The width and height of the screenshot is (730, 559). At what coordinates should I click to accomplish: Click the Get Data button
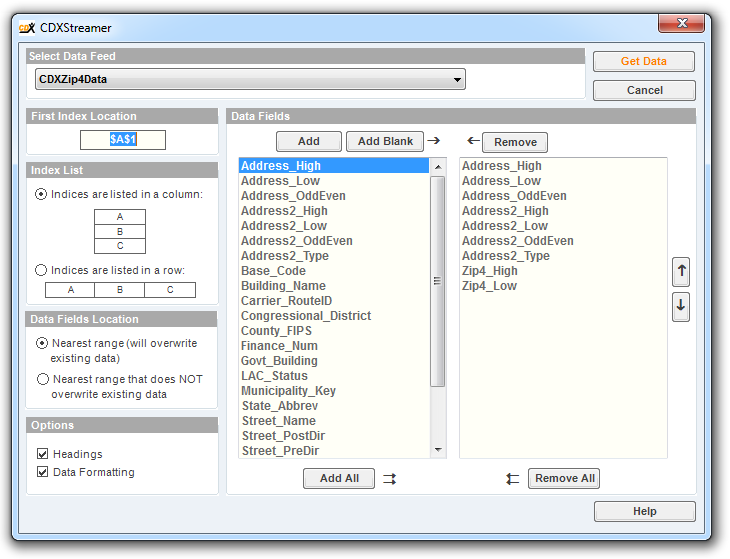[644, 61]
